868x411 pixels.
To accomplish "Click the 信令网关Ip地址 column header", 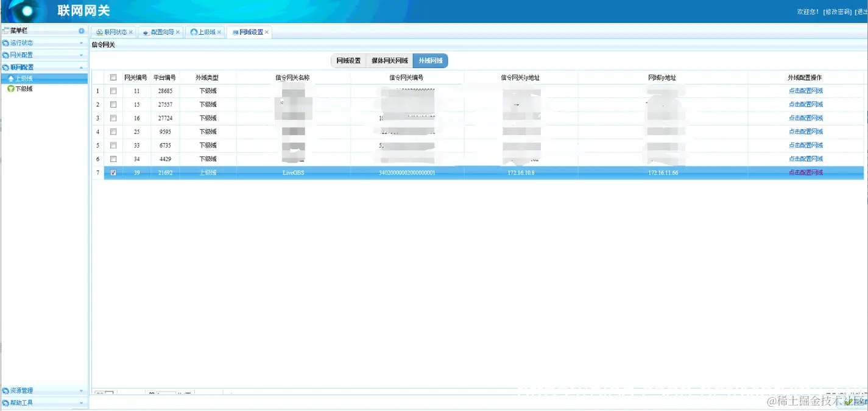I will [520, 77].
